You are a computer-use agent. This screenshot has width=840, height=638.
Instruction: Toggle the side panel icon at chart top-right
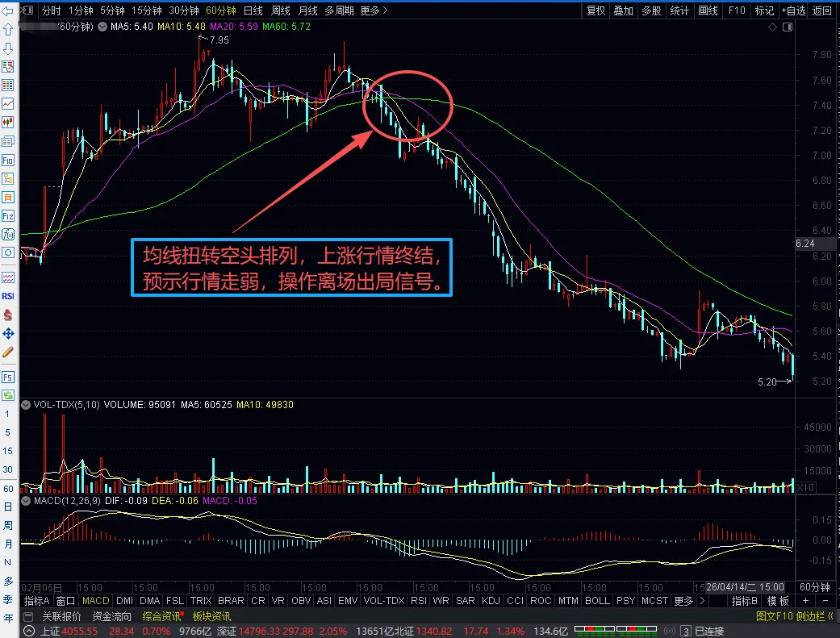click(x=788, y=27)
